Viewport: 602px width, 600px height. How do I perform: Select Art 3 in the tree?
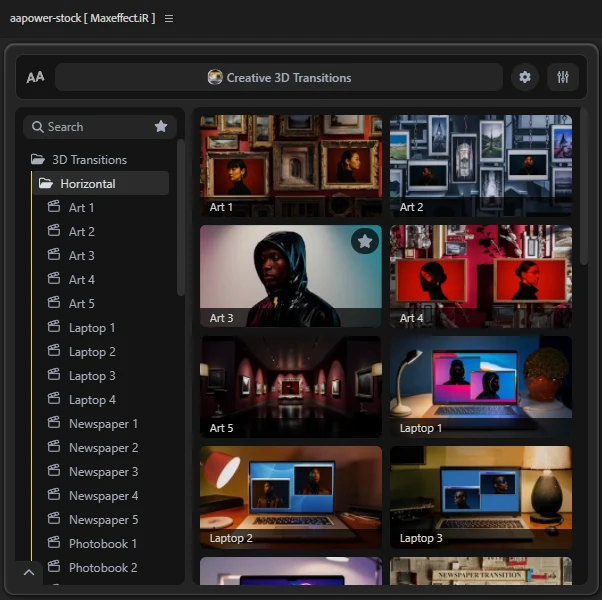point(81,256)
